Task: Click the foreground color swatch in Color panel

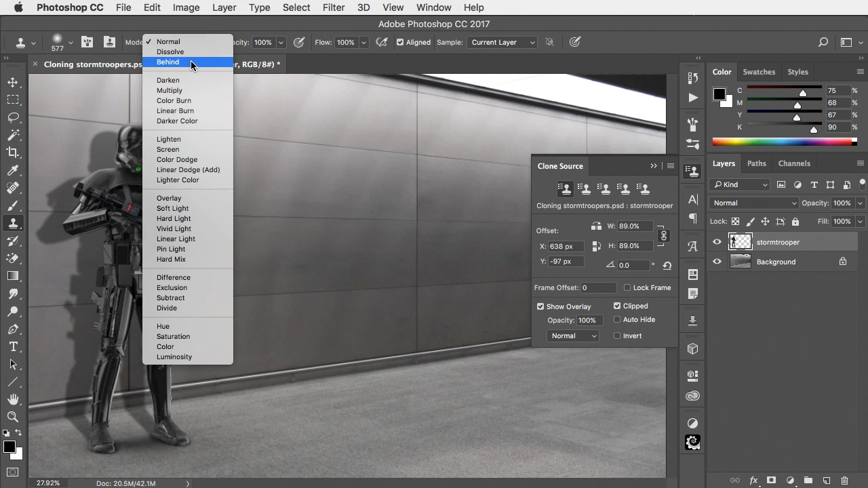Action: coord(719,94)
